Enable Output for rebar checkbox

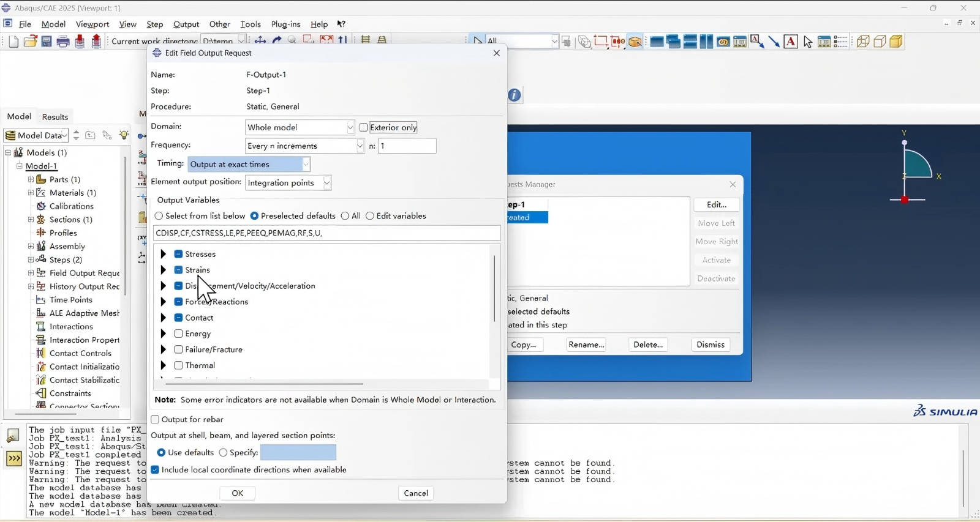pos(155,420)
